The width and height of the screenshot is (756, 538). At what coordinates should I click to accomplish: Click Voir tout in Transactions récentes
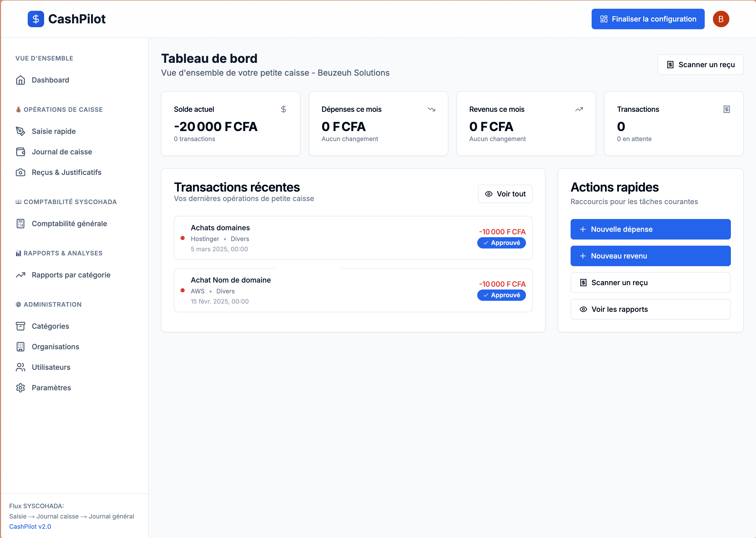(505, 194)
